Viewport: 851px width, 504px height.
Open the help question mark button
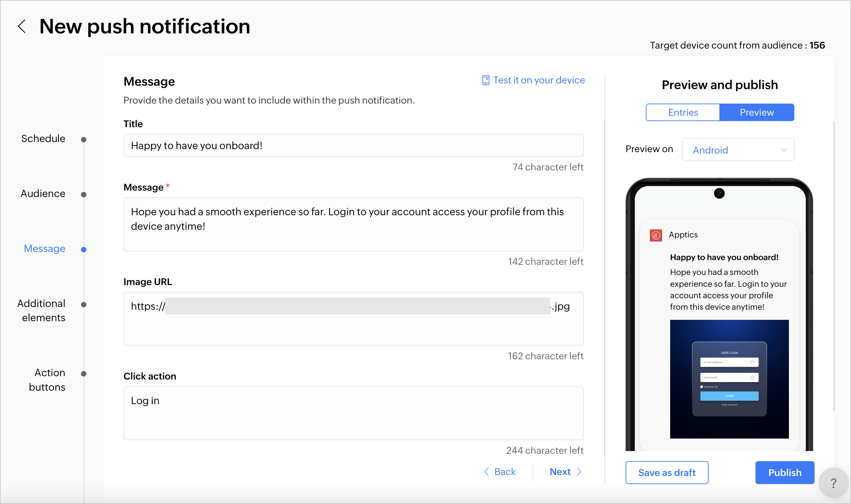pos(833,483)
